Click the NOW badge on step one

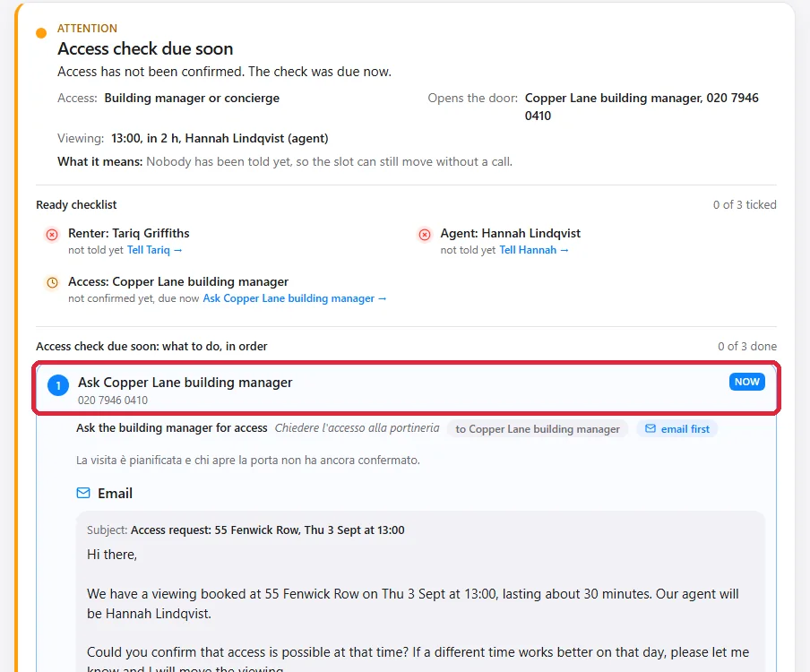coord(747,382)
